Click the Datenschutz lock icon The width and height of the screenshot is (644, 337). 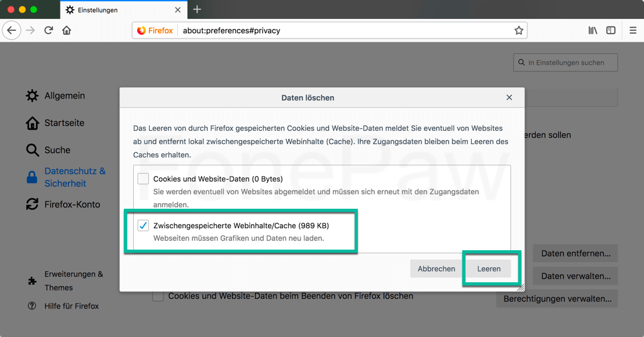(31, 177)
